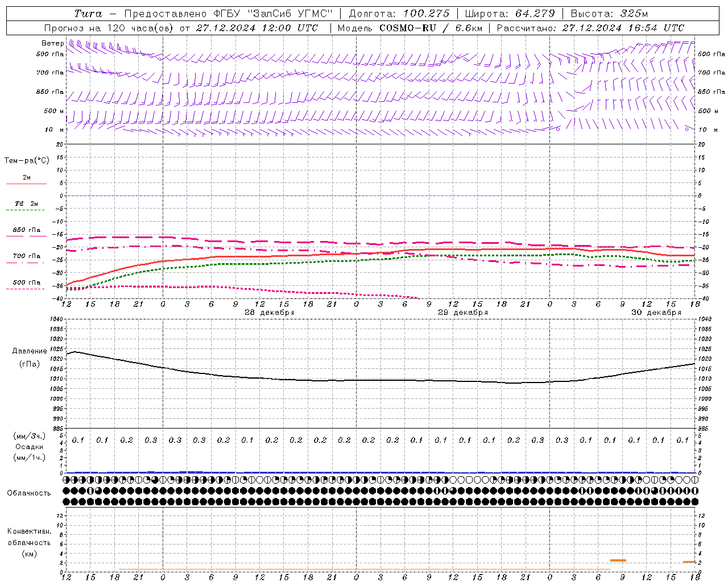Click the "29 декабря" date label
The width and height of the screenshot is (728, 582).
pyautogui.click(x=463, y=313)
